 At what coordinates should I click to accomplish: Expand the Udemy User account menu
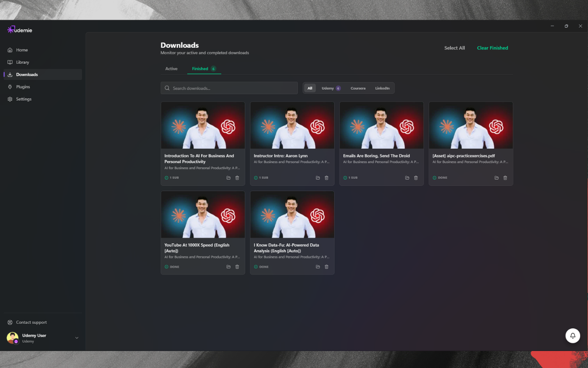coord(77,338)
